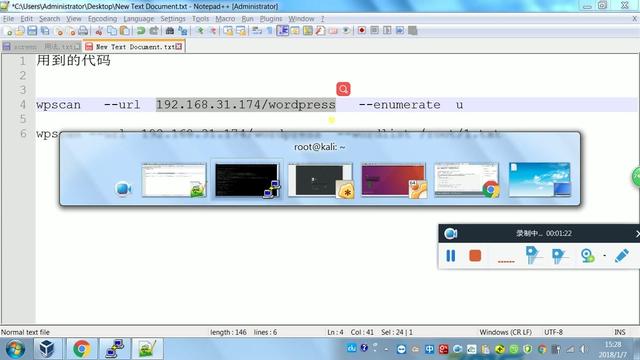Open Chrome from the taskbar
Screen dimensions: 640x360
coord(82,349)
